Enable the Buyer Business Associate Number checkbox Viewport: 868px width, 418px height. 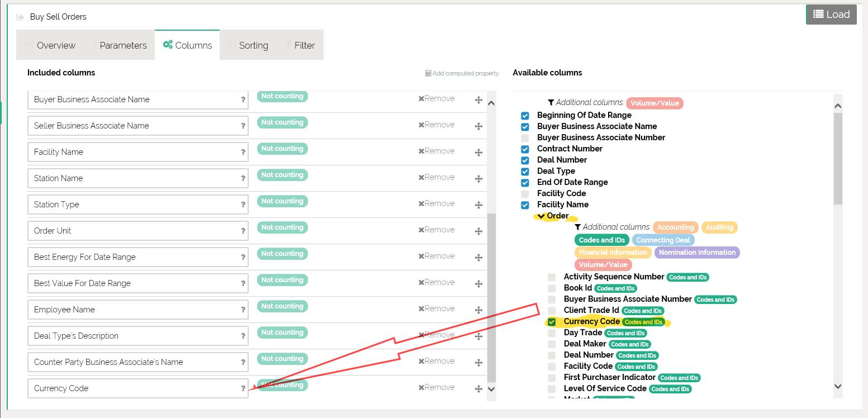[x=525, y=137]
